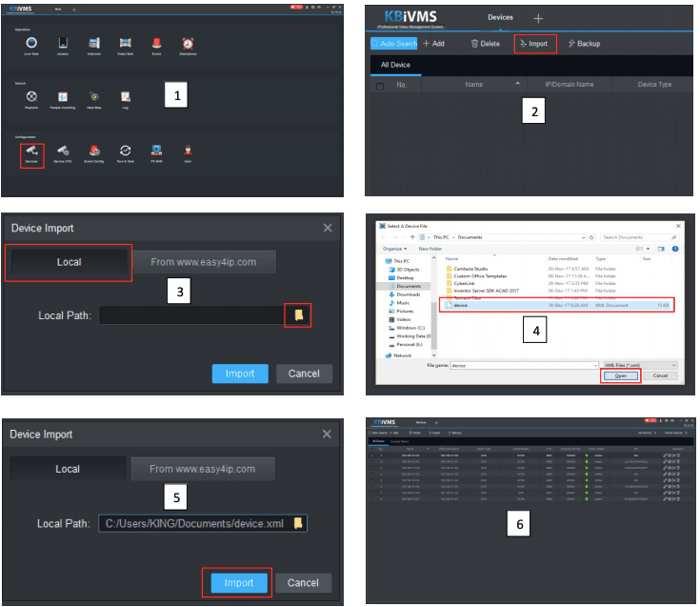Open the Live View icon

point(31,43)
